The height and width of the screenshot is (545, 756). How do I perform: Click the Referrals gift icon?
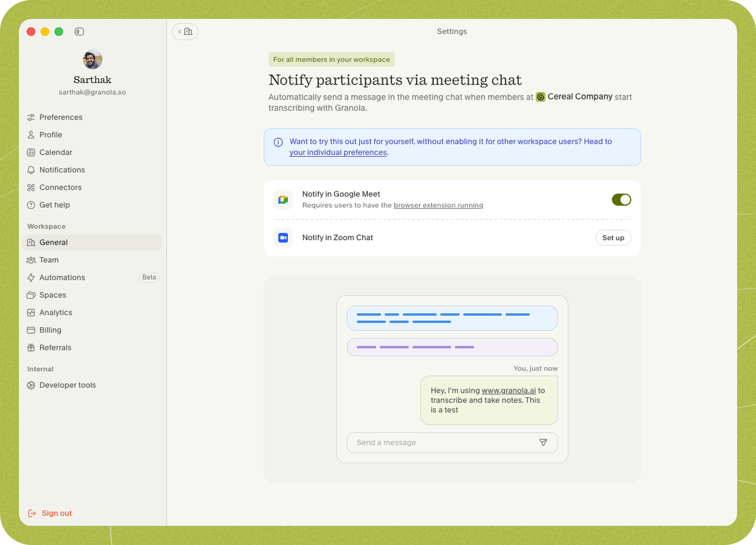31,348
